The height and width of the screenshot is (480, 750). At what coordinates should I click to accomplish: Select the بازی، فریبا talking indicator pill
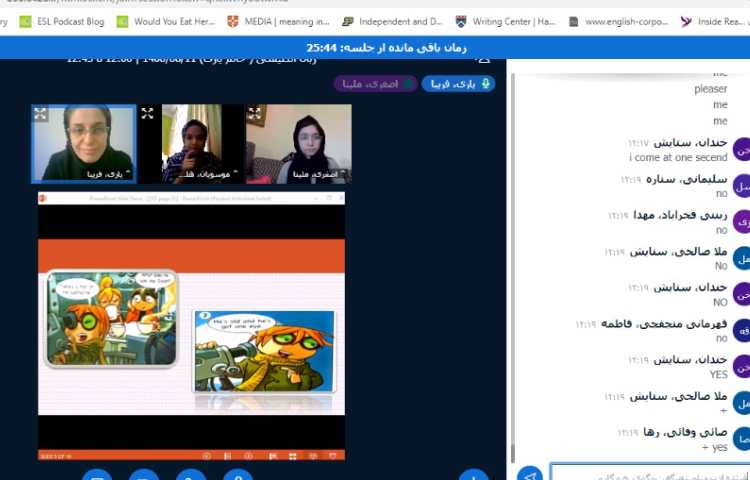coord(458,84)
